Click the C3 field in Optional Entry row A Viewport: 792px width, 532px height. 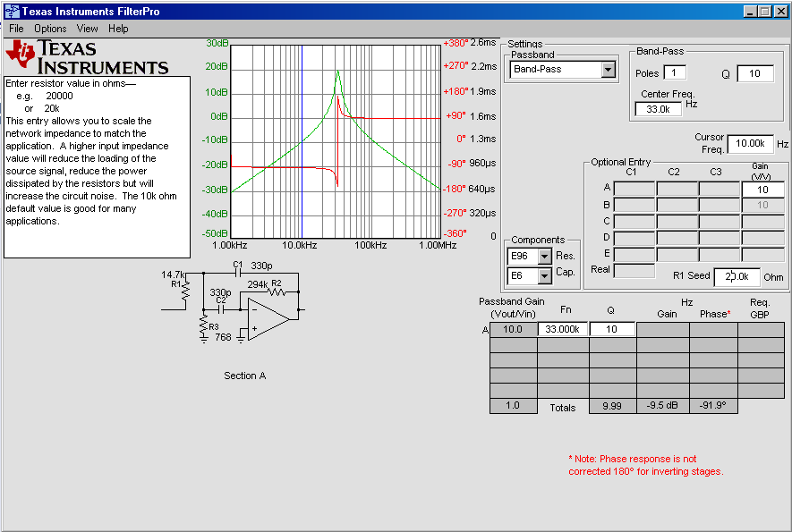pos(720,190)
